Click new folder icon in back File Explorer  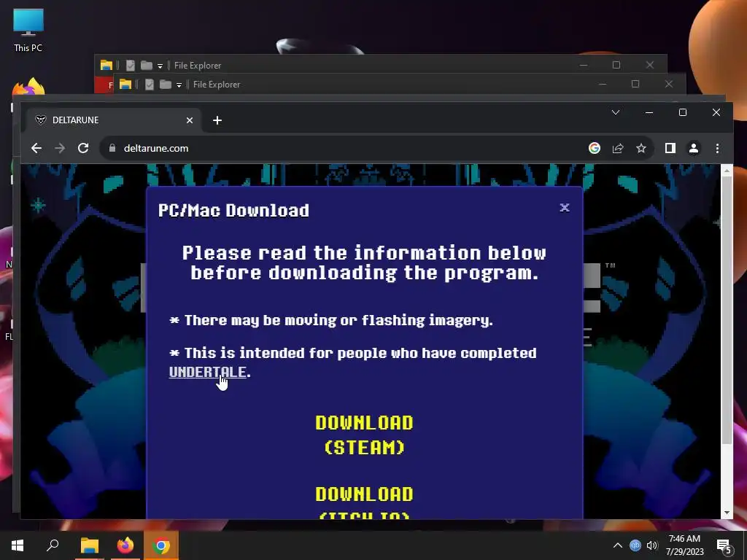(x=147, y=65)
